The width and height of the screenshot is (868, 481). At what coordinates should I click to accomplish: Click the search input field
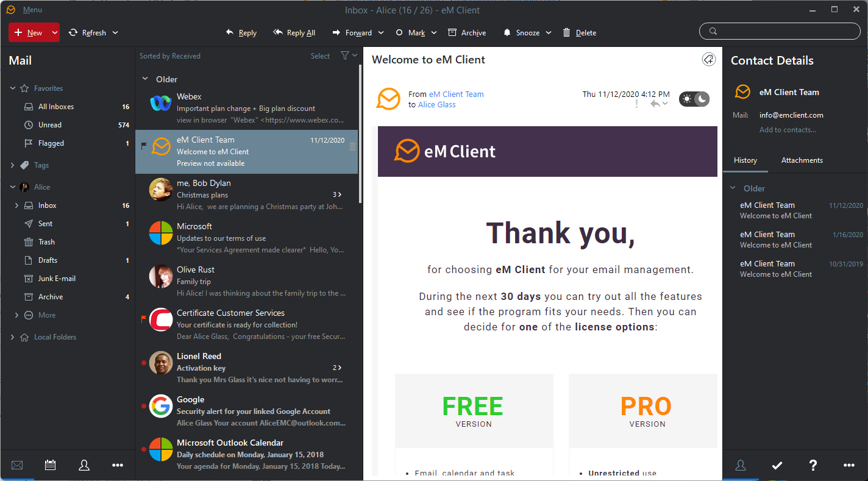[x=780, y=32]
